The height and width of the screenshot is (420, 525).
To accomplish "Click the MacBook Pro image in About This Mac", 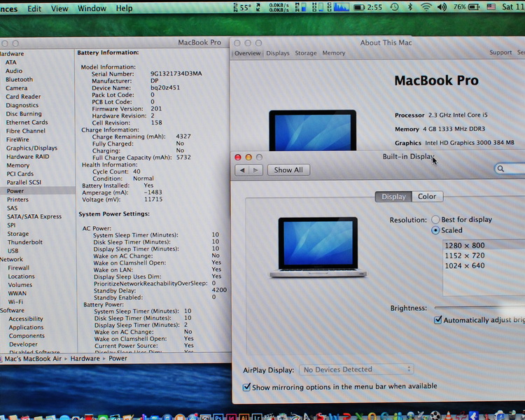I will pos(312,130).
